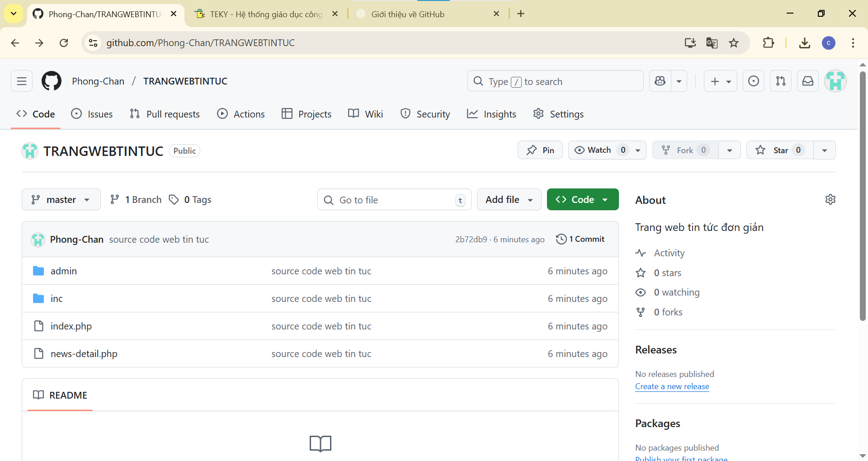The width and height of the screenshot is (868, 461).
Task: Open the 0 stars link
Action: pos(659,273)
